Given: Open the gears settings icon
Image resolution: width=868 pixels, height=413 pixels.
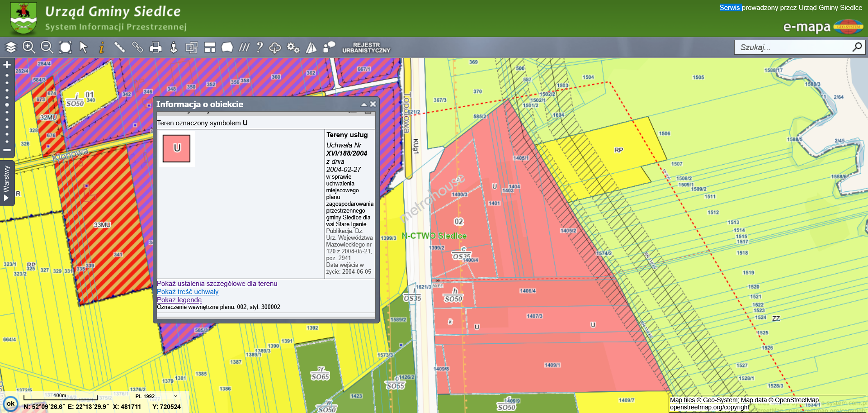Looking at the screenshot, I should pos(293,47).
